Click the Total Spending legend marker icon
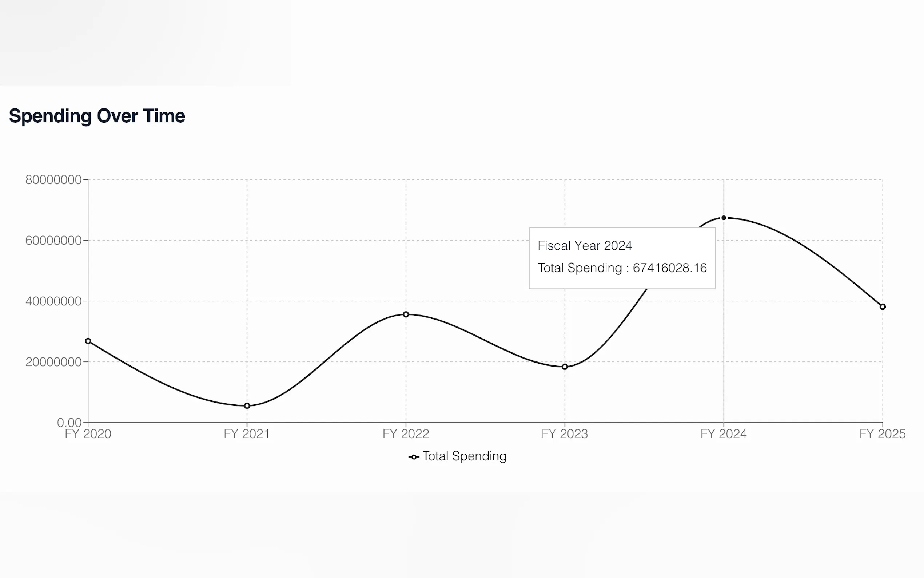The image size is (924, 578). pos(414,457)
